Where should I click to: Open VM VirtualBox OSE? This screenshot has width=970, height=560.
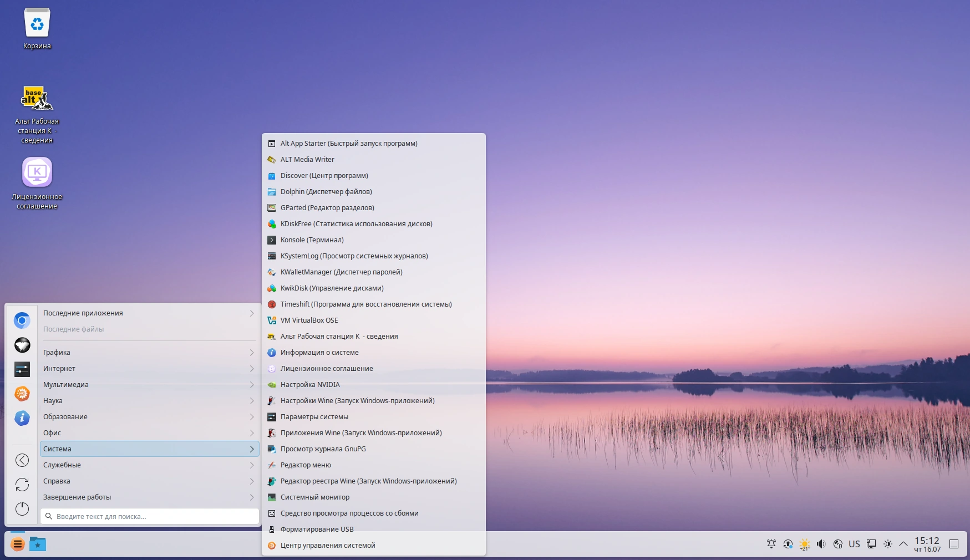click(x=374, y=320)
